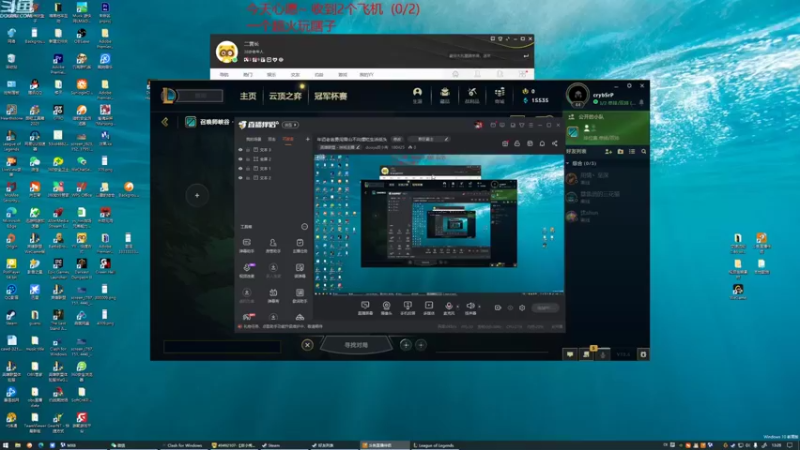Click the screen capture icon in streaming toolbar
The width and height of the screenshot is (800, 450).
365,307
